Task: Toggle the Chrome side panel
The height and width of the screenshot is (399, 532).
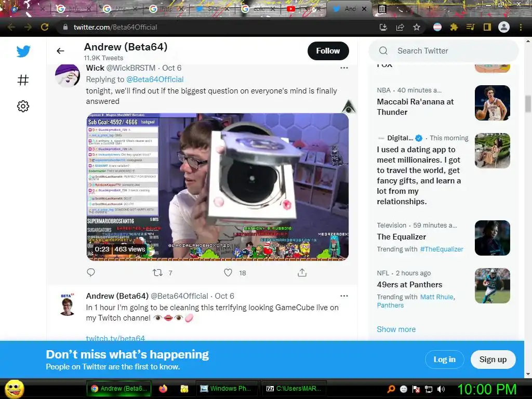Action: point(487,27)
